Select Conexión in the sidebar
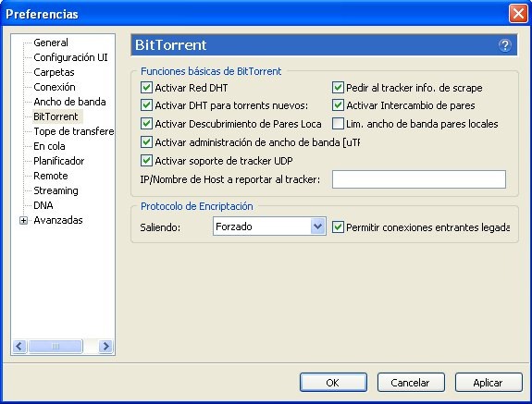Image resolution: width=532 pixels, height=404 pixels. (x=55, y=87)
